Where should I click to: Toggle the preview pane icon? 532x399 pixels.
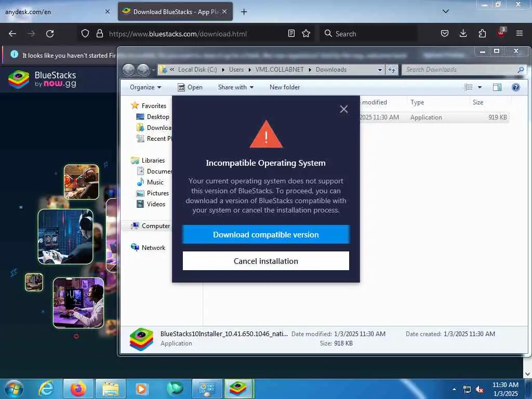497,87
